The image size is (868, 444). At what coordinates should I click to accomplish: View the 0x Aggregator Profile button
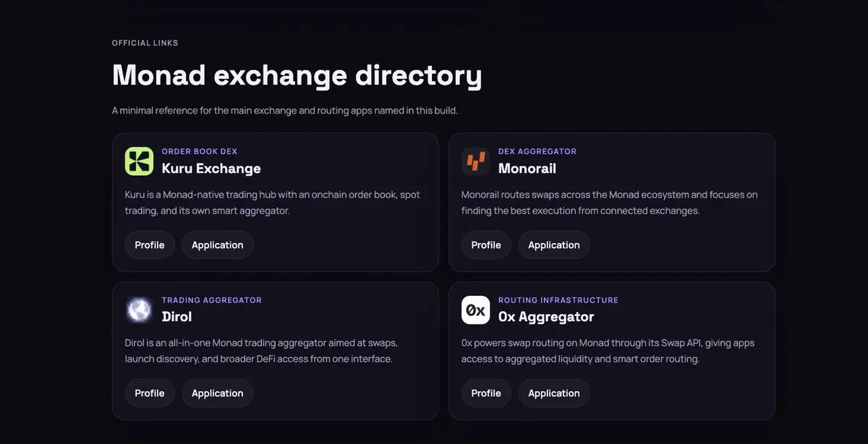tap(486, 393)
